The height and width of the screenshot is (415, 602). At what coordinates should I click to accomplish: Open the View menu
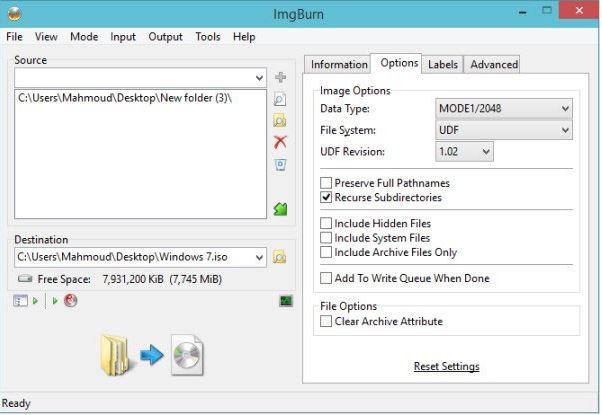tap(46, 37)
